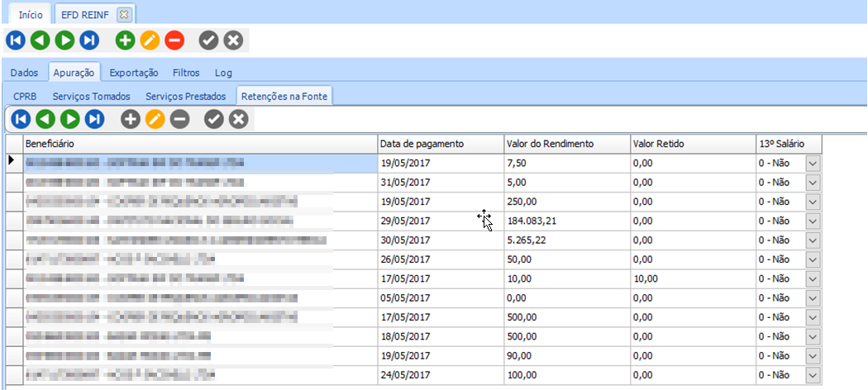Sort by Valor Retido column header
The image size is (868, 390).
point(693,144)
